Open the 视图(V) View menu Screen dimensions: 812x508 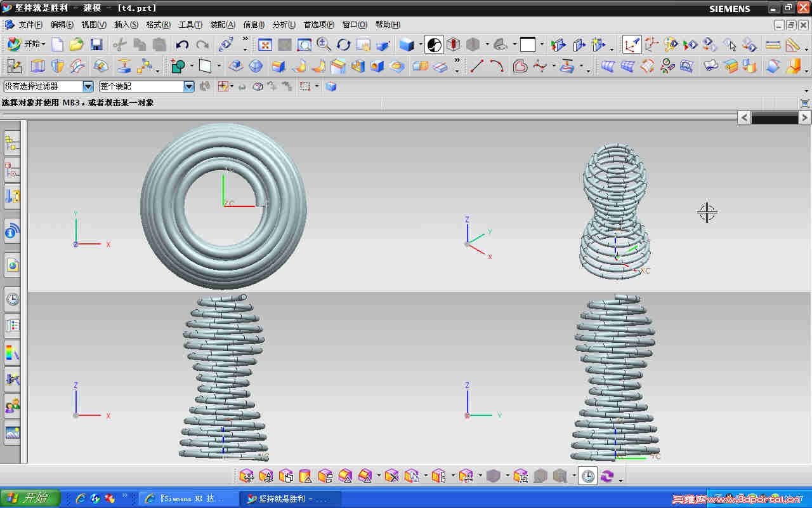pyautogui.click(x=94, y=25)
